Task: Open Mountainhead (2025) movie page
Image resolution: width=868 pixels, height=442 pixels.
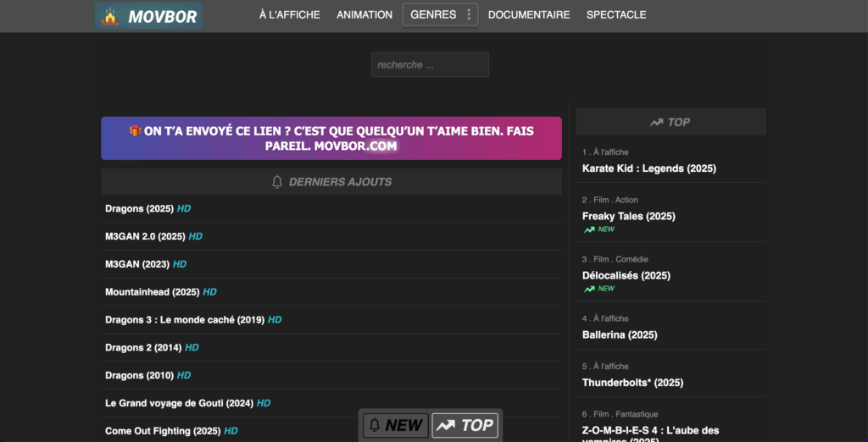Action: pos(152,292)
